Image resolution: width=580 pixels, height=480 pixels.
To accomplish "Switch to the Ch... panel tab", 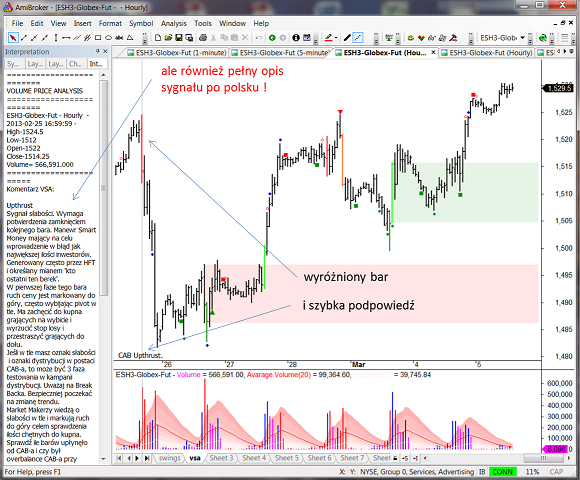I will pyautogui.click(x=76, y=64).
